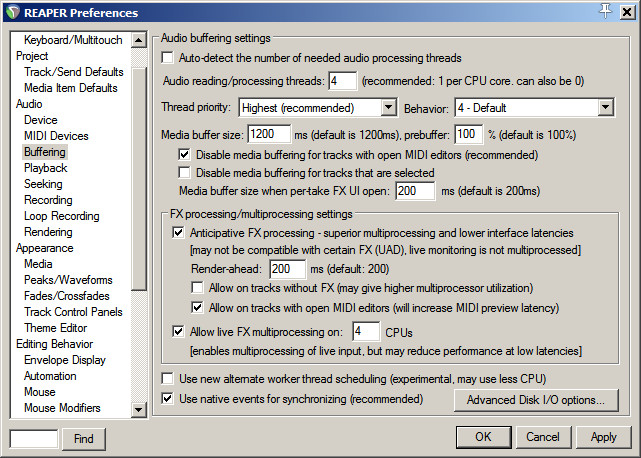The image size is (641, 458).
Task: Open Loop Recording settings
Action: point(62,216)
